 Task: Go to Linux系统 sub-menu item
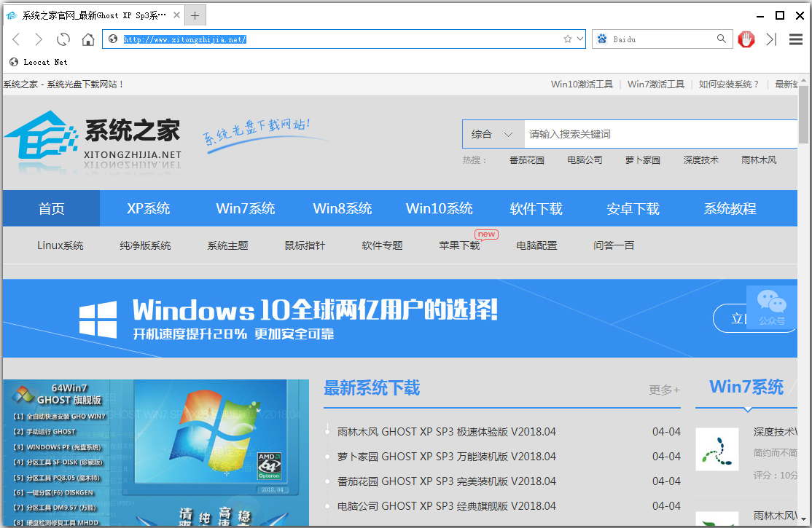click(x=60, y=245)
